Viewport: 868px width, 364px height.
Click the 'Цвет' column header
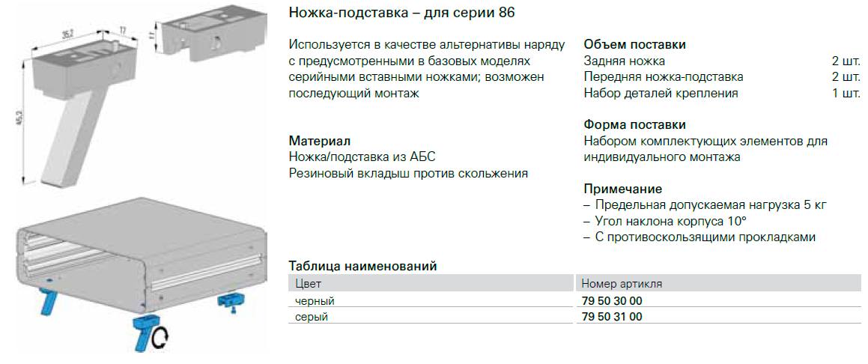[309, 284]
